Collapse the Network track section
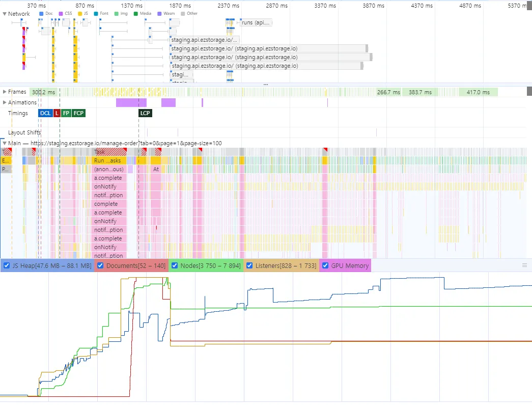Viewport: 532px width, 405px height. click(x=5, y=14)
